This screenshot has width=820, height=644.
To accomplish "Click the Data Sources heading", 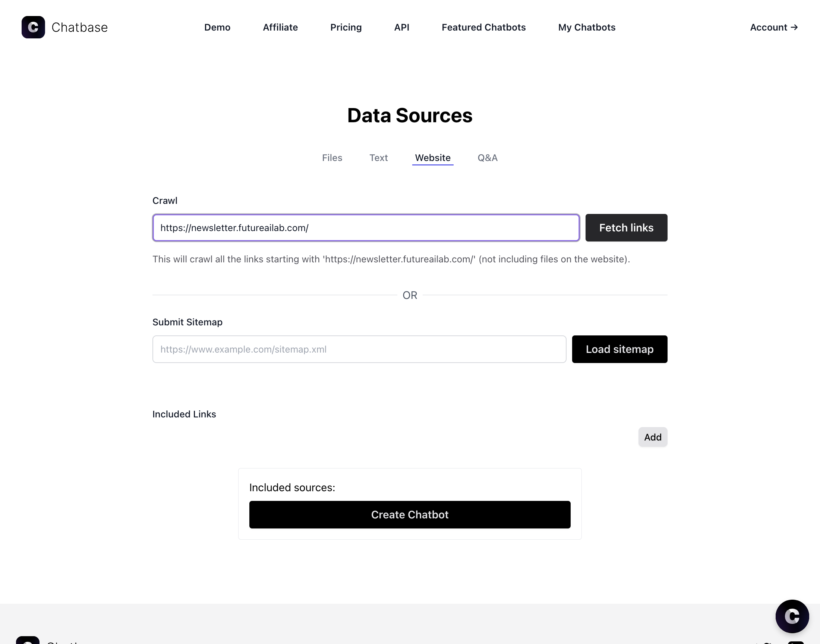I will 409,116.
